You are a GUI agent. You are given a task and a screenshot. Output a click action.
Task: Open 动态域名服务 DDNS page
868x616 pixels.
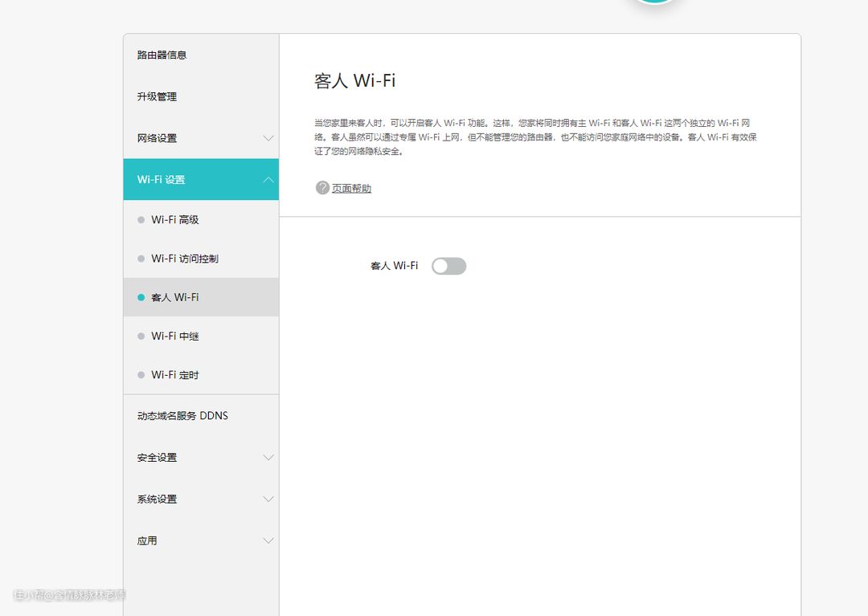click(182, 416)
